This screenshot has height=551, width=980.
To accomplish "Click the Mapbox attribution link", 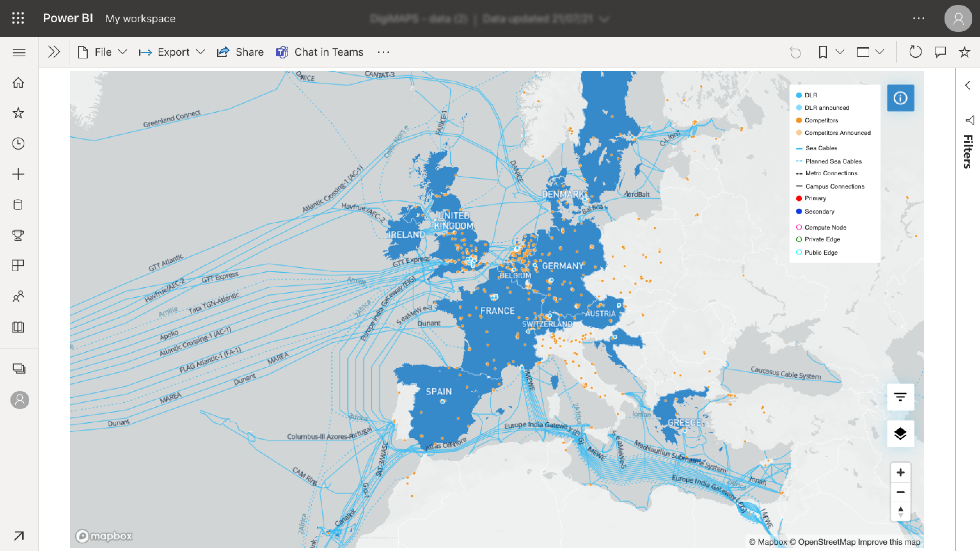I will pos(768,542).
